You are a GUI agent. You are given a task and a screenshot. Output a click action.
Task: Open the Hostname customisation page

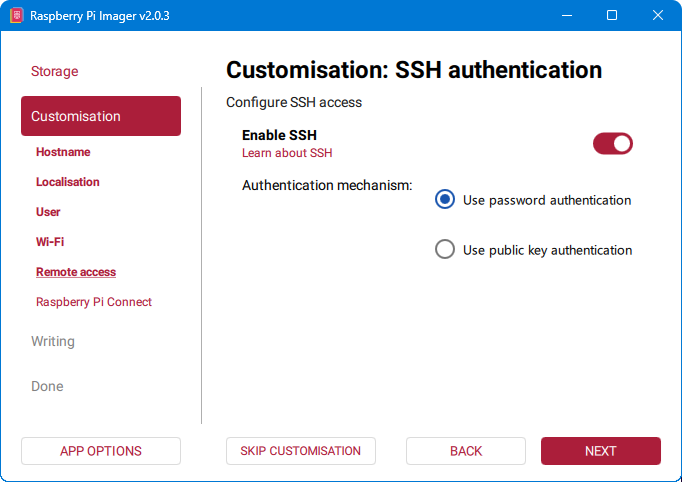63,152
